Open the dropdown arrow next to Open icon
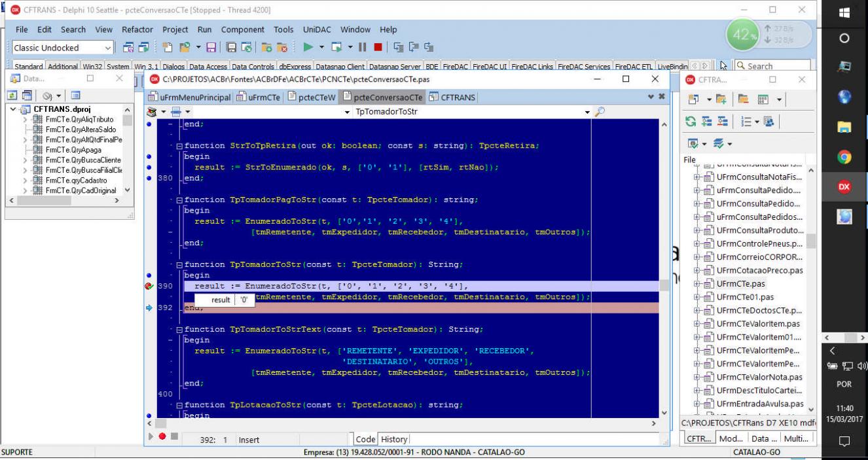Screen dimensions: 868x460 pos(198,47)
